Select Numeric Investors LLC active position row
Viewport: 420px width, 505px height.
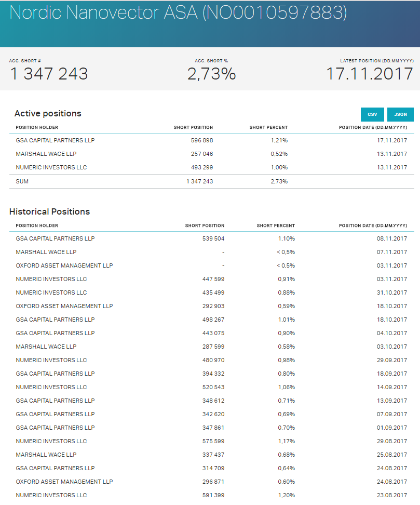[51, 167]
